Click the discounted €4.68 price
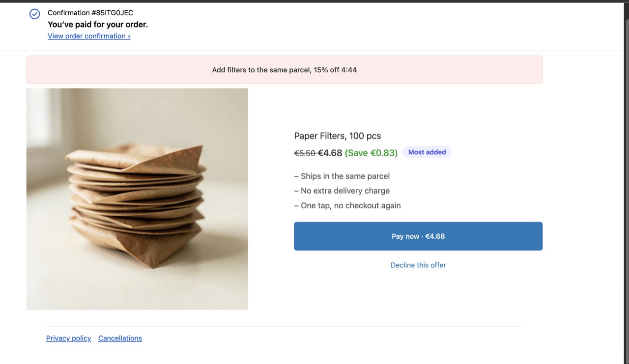629x364 pixels. [x=330, y=153]
